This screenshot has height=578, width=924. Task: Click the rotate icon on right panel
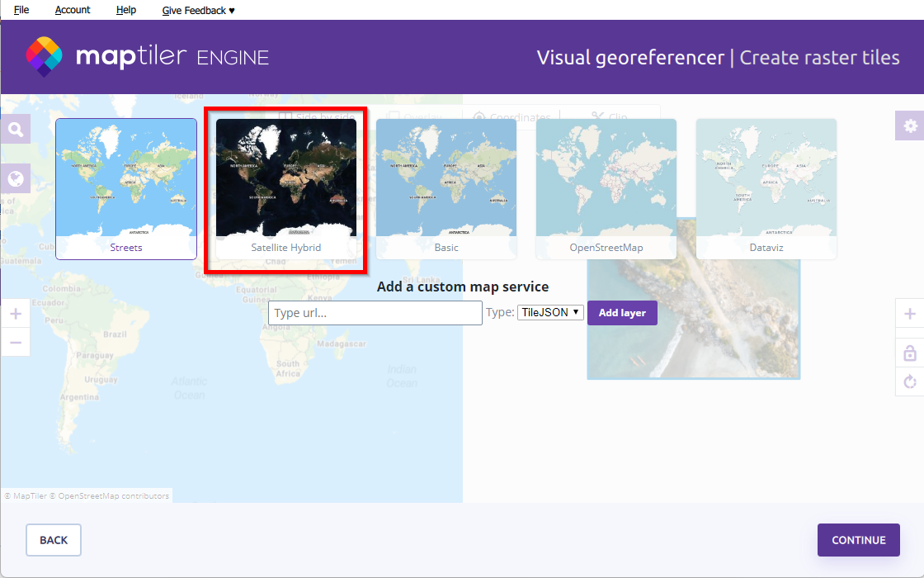tap(910, 381)
